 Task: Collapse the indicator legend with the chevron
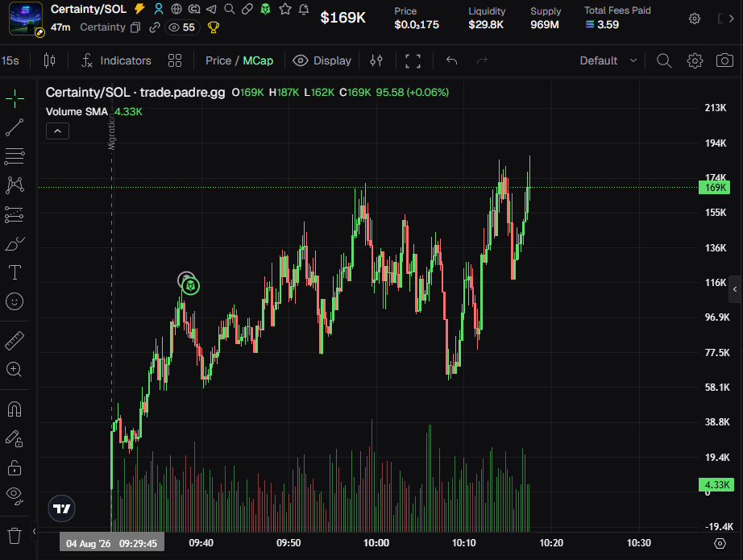click(x=57, y=131)
